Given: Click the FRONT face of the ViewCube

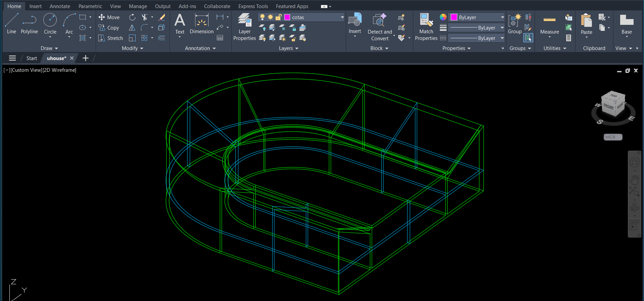Looking at the screenshot, I should pos(608,106).
